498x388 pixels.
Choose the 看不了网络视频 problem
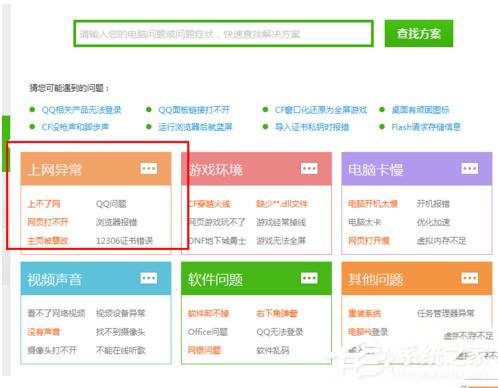click(56, 313)
